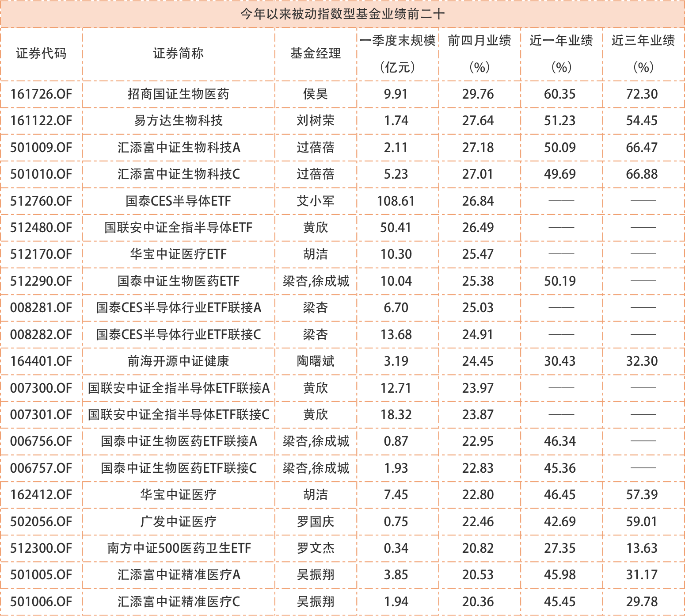Select code cell 008281.OF

pyautogui.click(x=41, y=308)
